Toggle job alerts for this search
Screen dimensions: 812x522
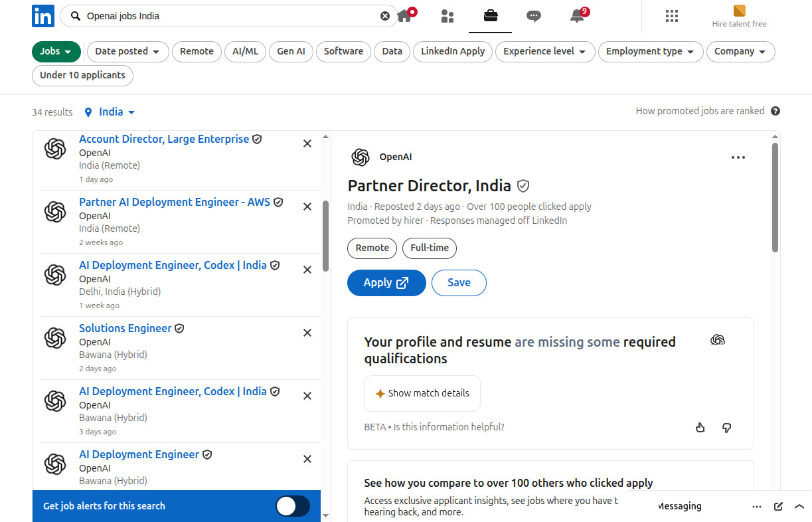293,506
